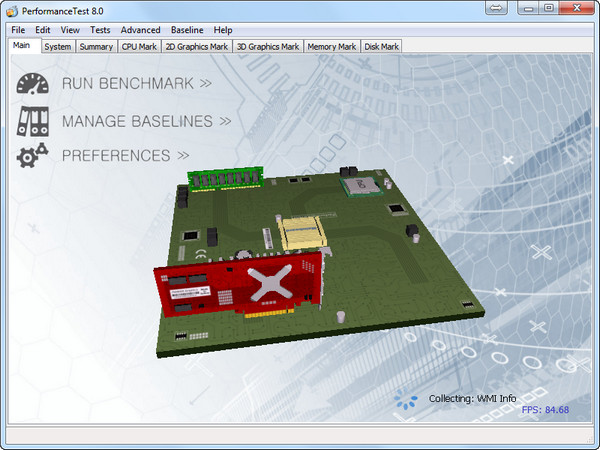Open the Edit menu
The height and width of the screenshot is (450, 600).
coord(43,30)
